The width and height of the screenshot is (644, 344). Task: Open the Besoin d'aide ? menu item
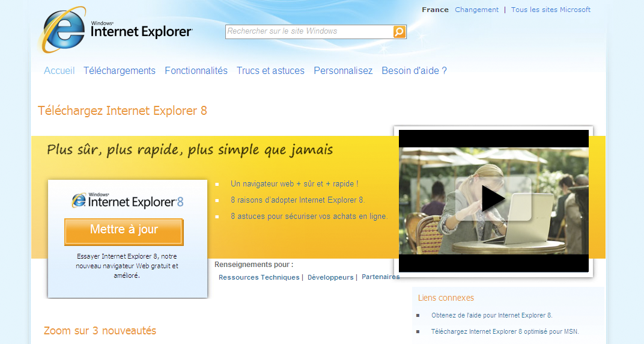[414, 71]
